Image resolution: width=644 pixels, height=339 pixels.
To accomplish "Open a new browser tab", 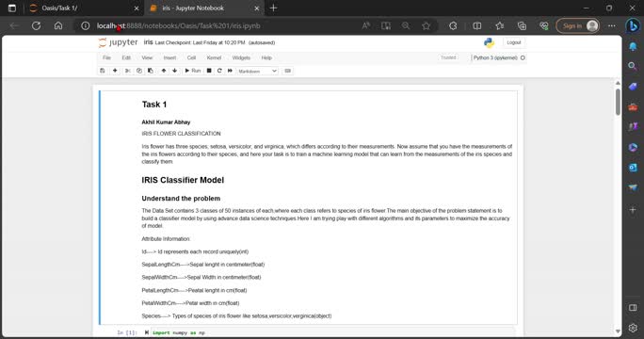I will coord(274,8).
